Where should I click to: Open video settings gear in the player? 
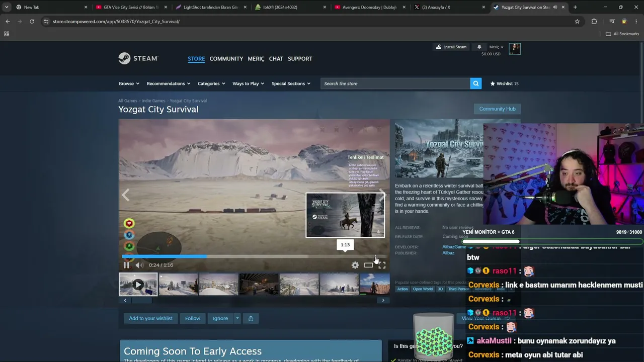[355, 265]
